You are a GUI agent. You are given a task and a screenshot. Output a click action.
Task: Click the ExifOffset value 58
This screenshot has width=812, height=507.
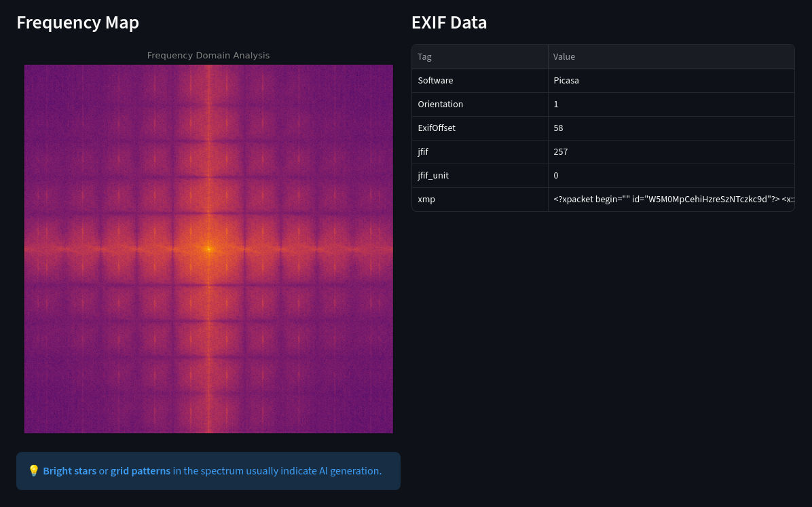558,128
